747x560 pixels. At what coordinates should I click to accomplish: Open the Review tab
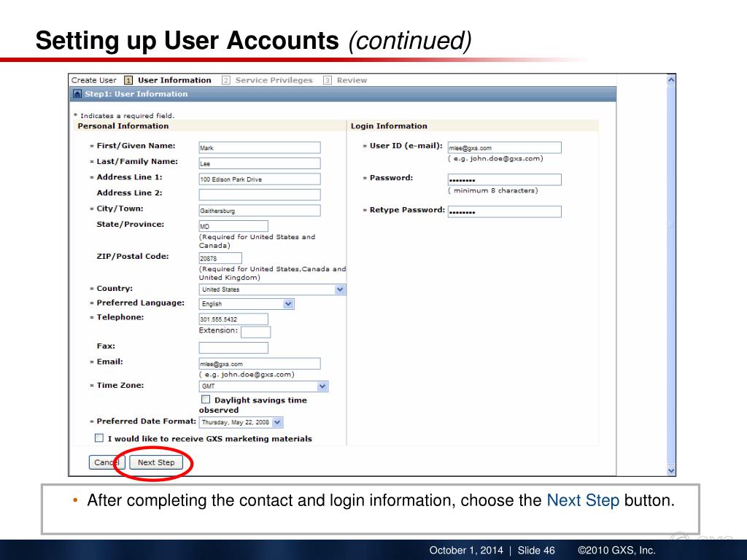352,80
